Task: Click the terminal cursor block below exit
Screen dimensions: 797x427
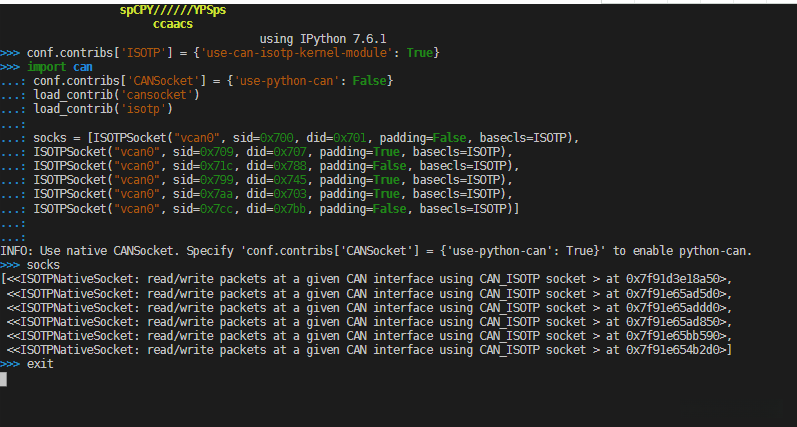Action: pos(4,379)
